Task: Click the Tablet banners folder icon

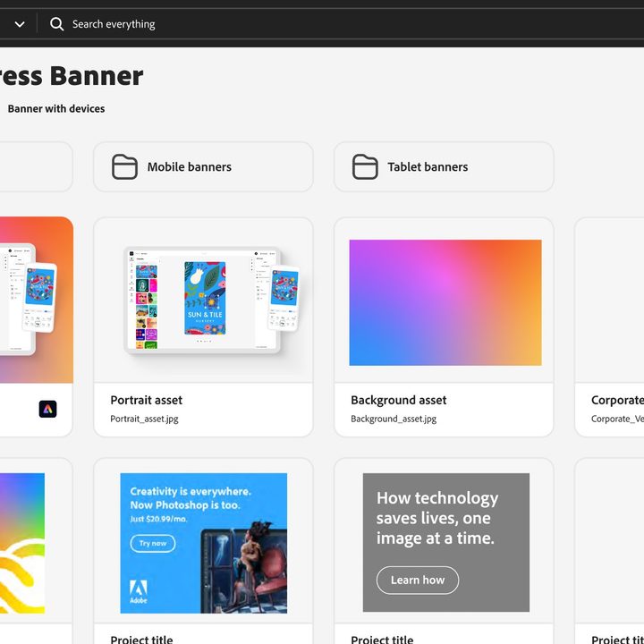Action: pos(365,166)
